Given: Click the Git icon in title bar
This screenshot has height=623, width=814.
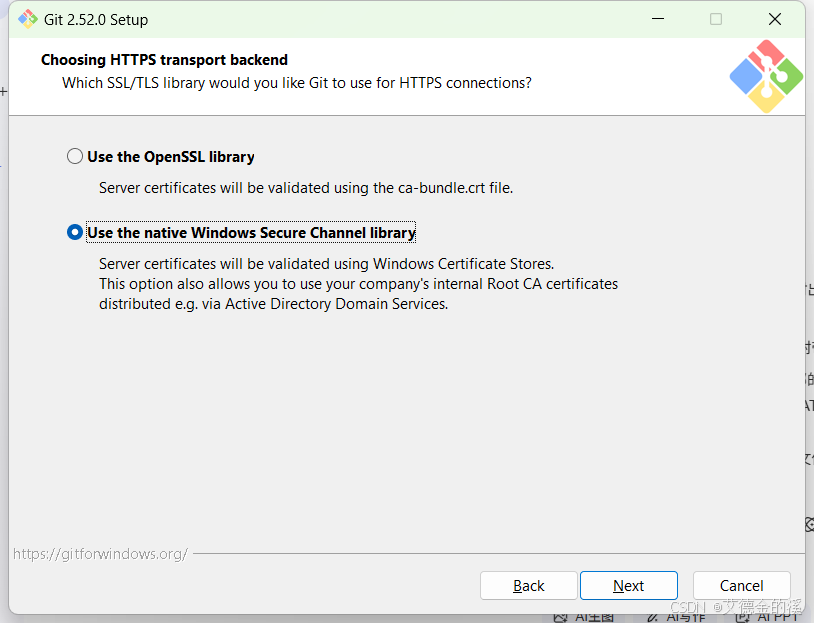Looking at the screenshot, I should coord(28,19).
